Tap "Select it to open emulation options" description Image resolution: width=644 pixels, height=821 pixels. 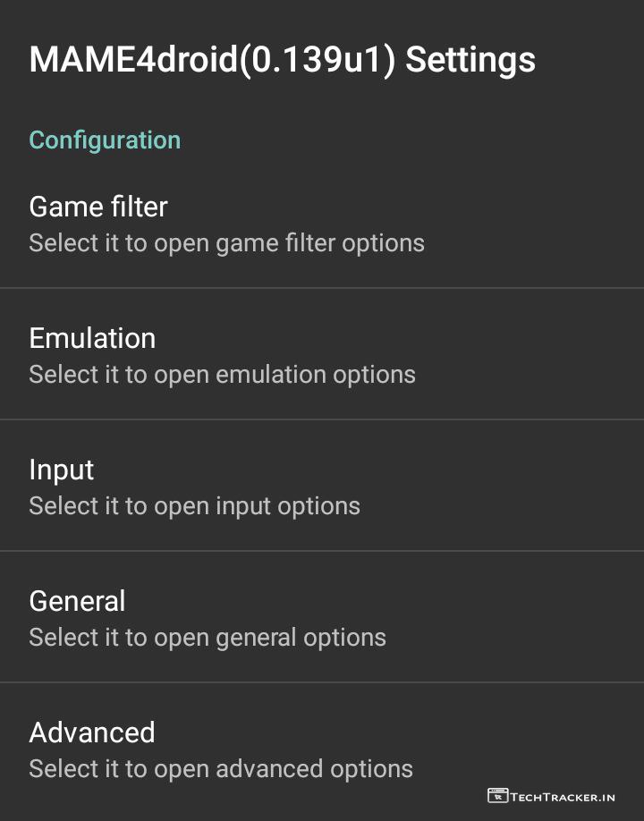pyautogui.click(x=222, y=375)
